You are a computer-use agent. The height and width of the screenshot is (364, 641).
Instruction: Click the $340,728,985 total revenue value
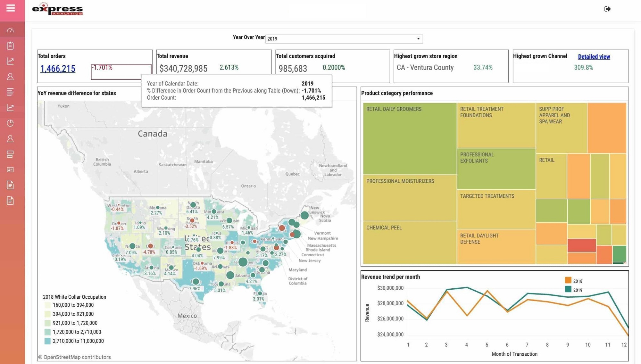tap(183, 69)
